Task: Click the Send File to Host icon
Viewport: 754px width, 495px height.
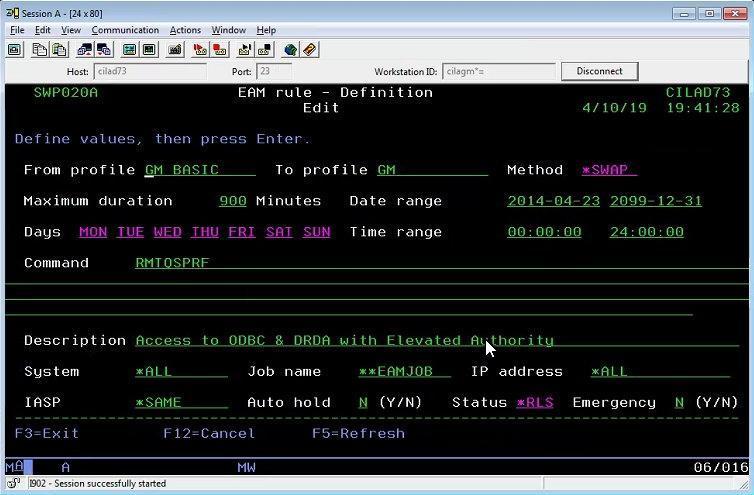Action: (84, 49)
